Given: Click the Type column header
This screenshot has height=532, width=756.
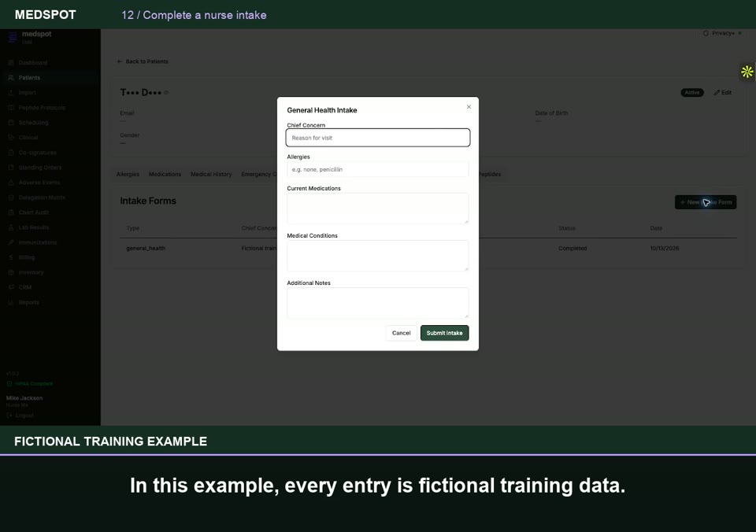Looking at the screenshot, I should (133, 228).
